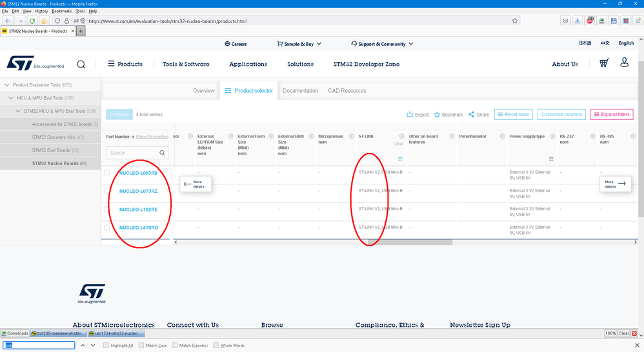Switch to the CAD Resources tab

[347, 91]
